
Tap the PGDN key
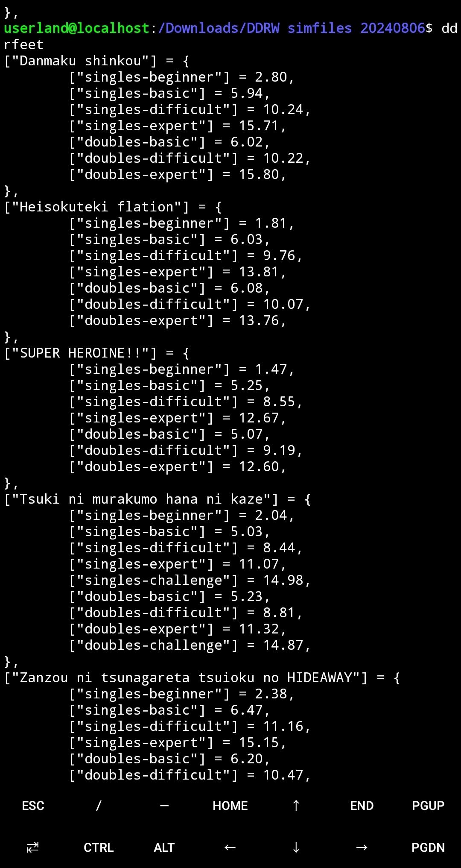[x=428, y=847]
